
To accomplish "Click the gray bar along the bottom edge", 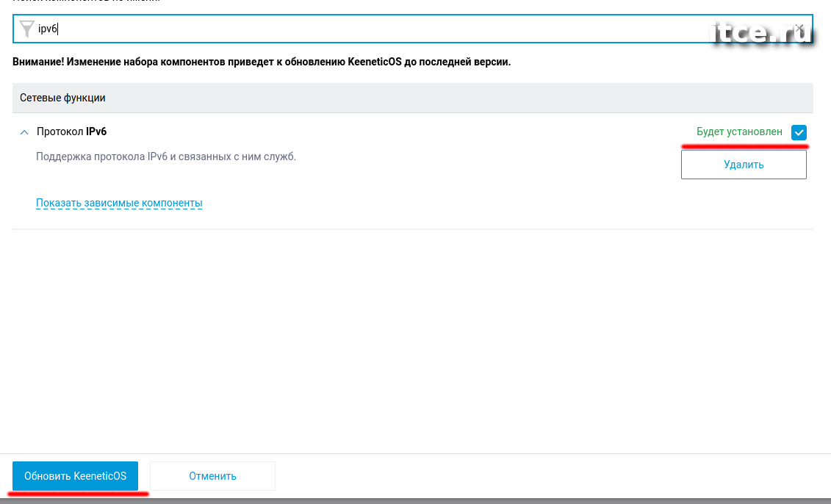I will tap(416, 501).
